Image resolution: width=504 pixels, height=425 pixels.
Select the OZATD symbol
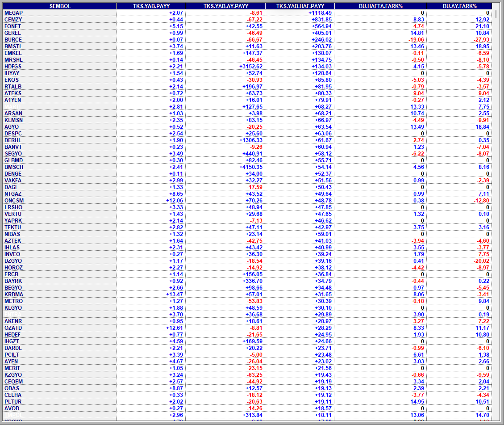pos(13,328)
